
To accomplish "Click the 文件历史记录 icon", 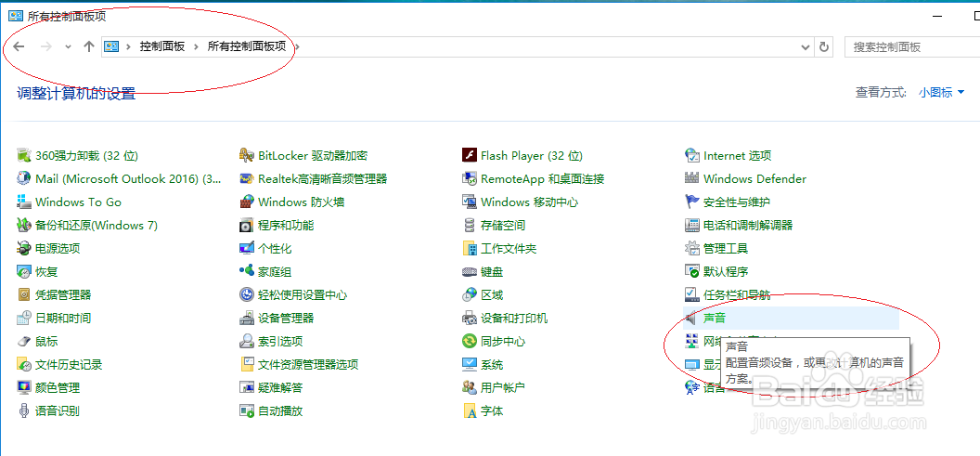I will (x=24, y=365).
